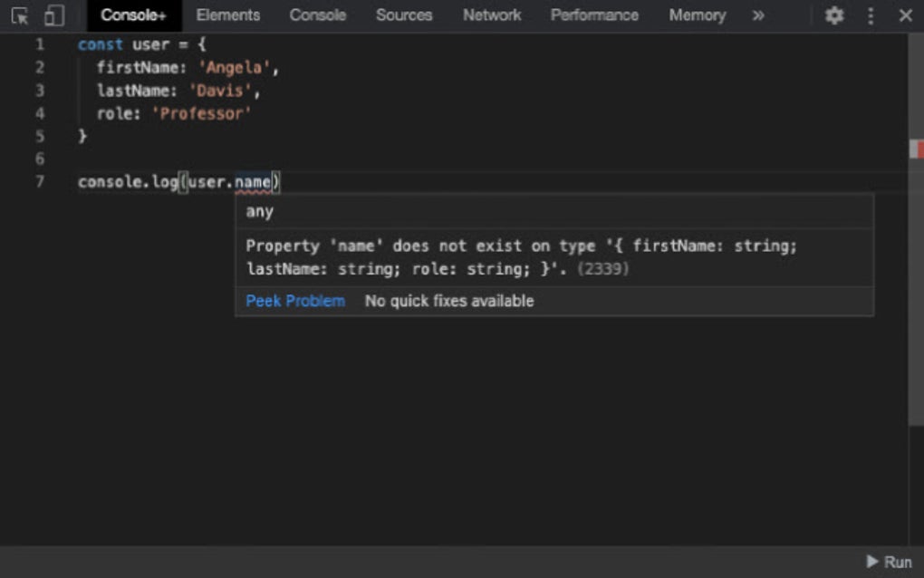The image size is (924, 578).
Task: Click the red error marker in scrollbar
Action: [916, 149]
